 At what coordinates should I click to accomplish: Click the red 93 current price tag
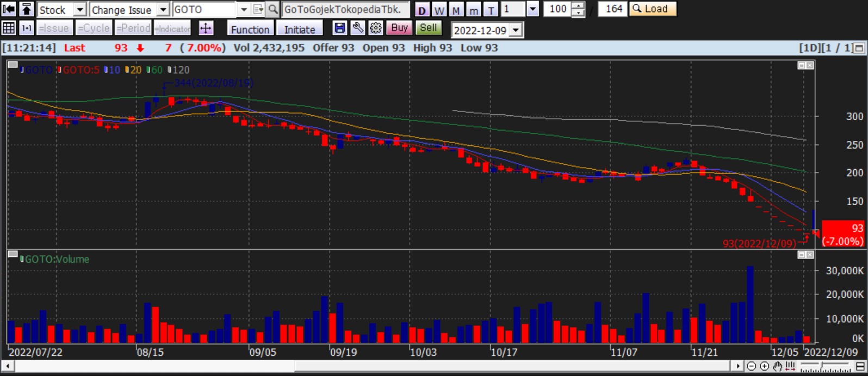pyautogui.click(x=842, y=234)
